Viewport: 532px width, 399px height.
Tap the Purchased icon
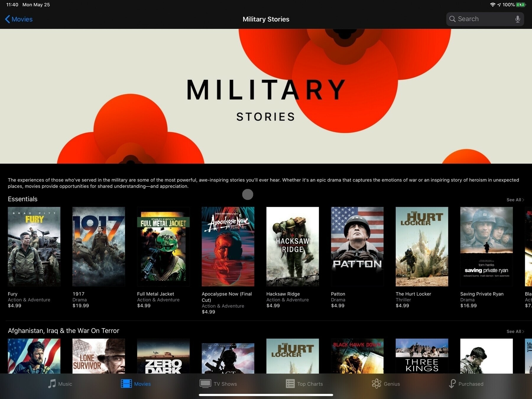click(452, 384)
